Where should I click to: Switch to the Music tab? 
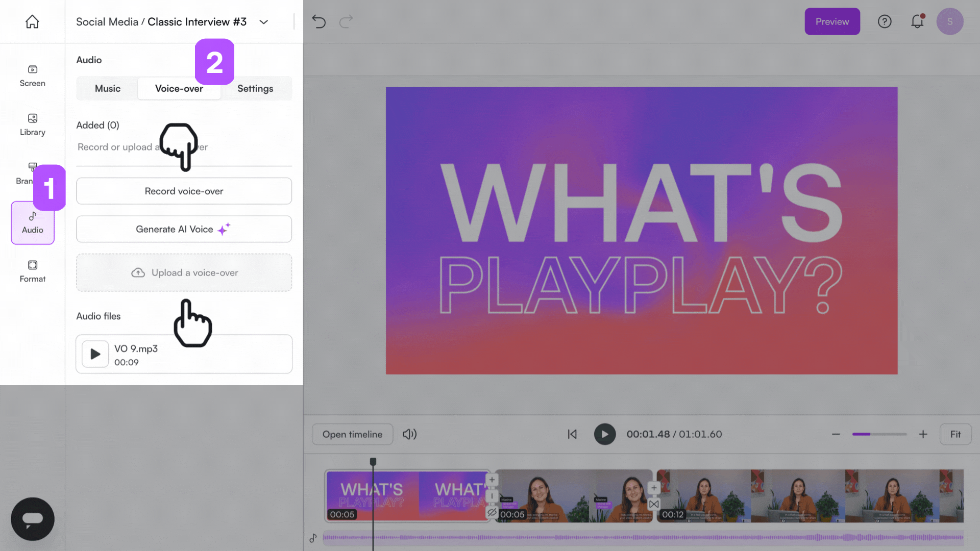108,88
